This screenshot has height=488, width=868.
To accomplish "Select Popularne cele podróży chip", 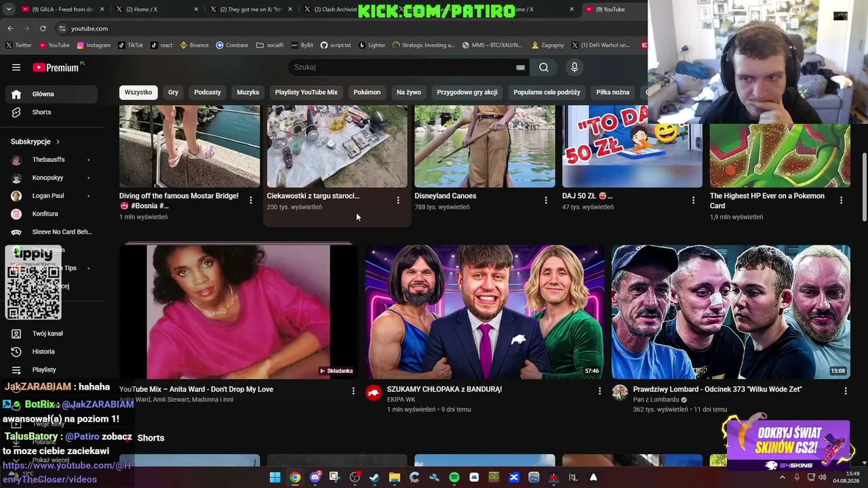I will (547, 92).
